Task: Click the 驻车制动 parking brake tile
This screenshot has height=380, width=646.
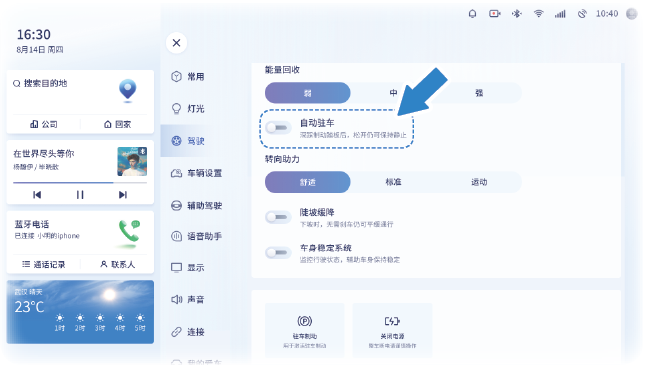Action: pos(305,330)
